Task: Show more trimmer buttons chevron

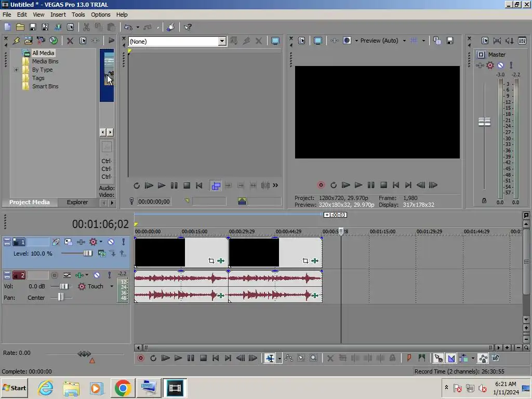Action: (x=275, y=185)
